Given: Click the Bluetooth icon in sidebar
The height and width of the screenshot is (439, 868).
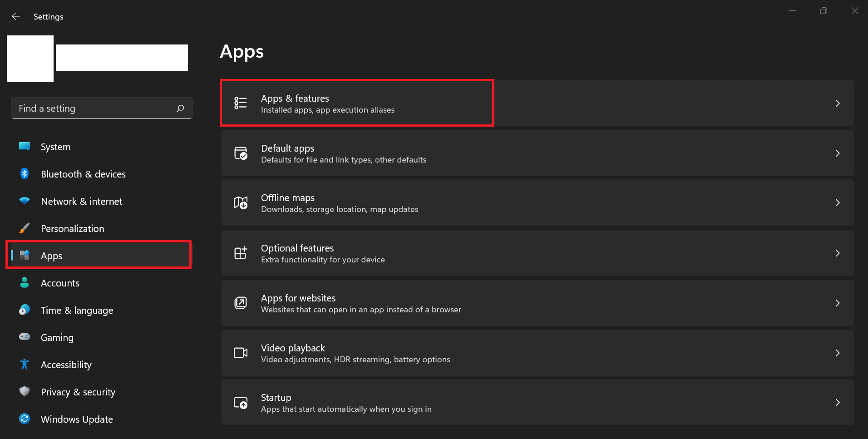Looking at the screenshot, I should coord(25,173).
